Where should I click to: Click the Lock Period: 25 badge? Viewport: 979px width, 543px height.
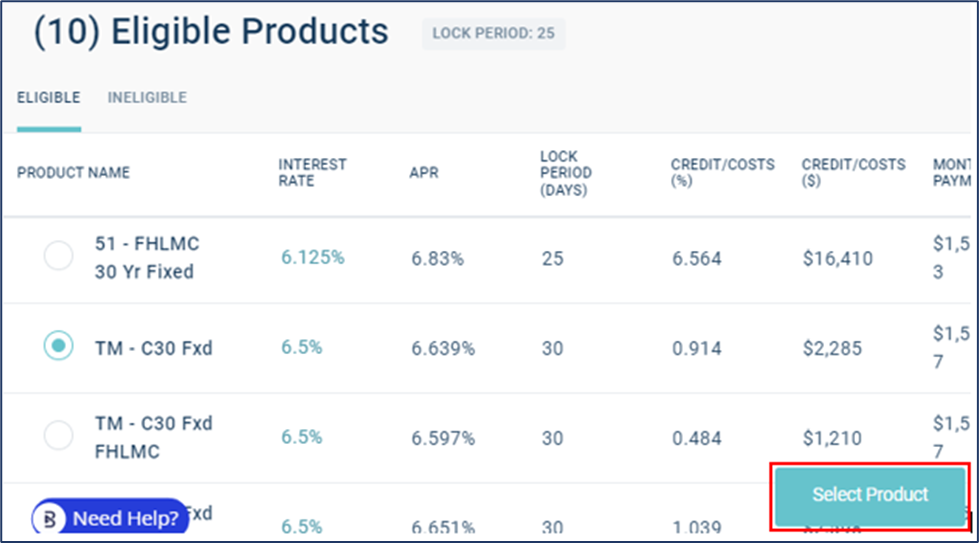[x=493, y=34]
